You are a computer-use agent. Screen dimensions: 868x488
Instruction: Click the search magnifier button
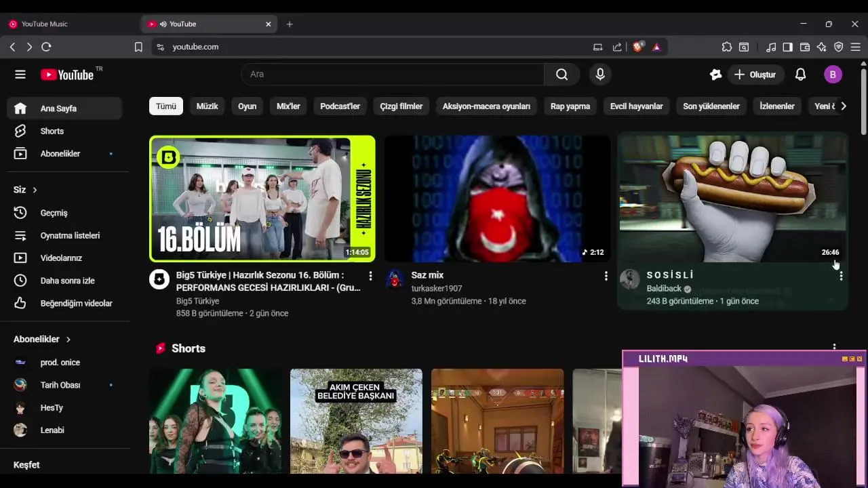pos(561,75)
